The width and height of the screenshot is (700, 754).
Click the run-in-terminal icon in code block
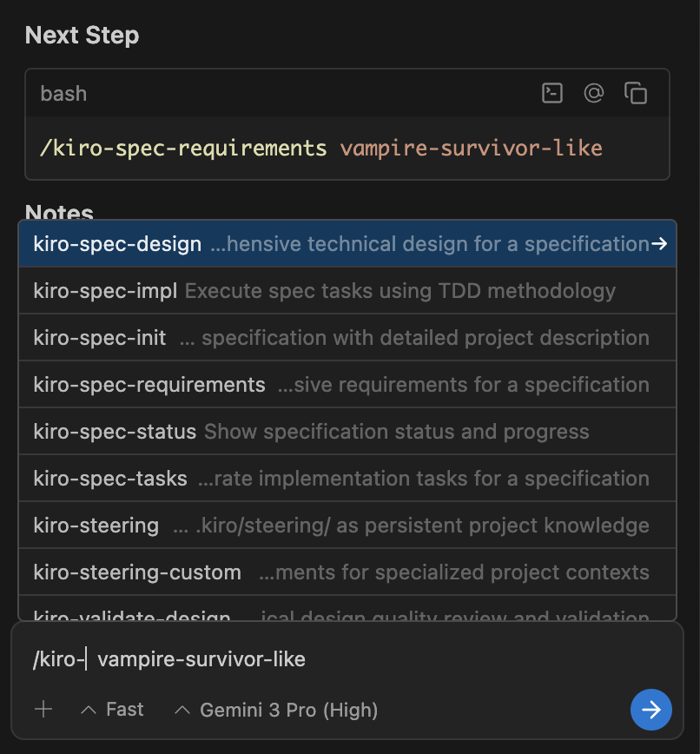552,93
